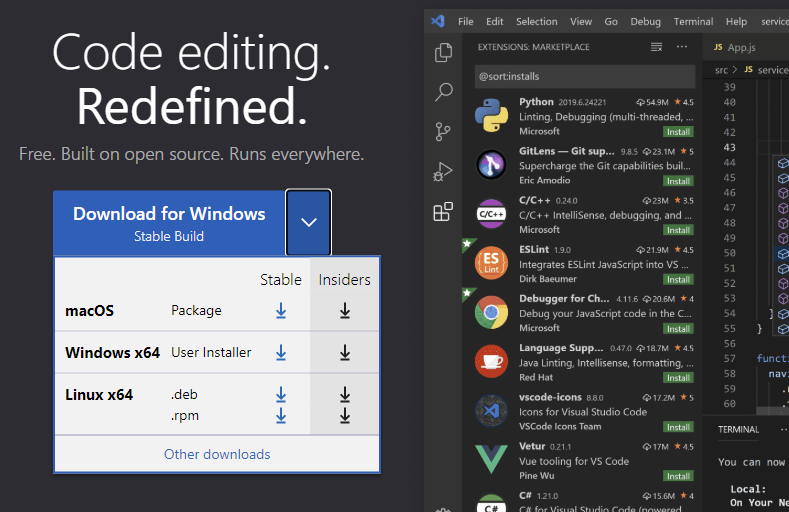Open the extensions panel more actions ellipsis
This screenshot has height=512, width=789.
682,47
